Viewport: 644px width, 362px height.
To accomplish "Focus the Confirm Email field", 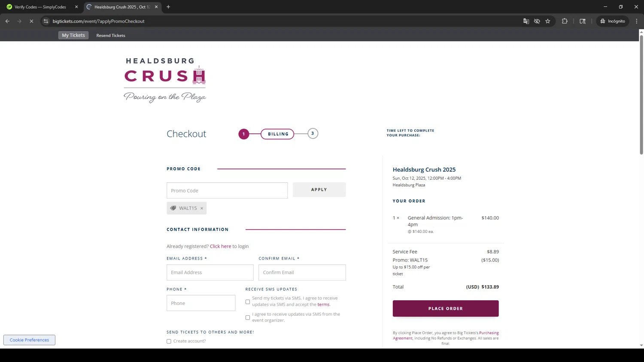I will (x=302, y=272).
